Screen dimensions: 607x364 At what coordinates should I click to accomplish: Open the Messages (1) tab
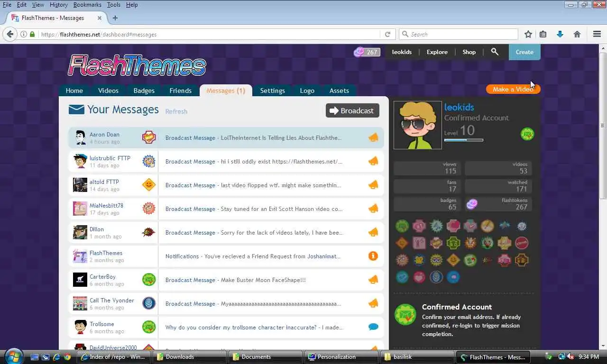tap(226, 91)
